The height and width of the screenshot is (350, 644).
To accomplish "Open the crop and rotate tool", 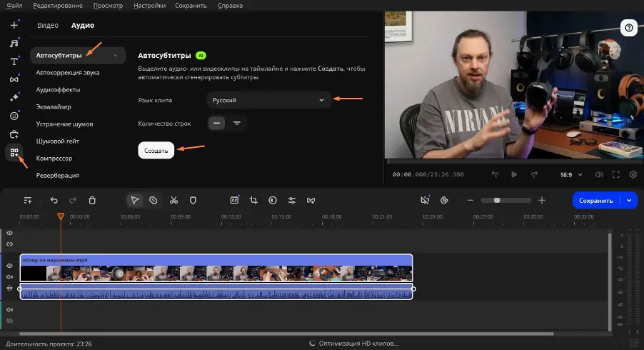I will click(x=253, y=201).
